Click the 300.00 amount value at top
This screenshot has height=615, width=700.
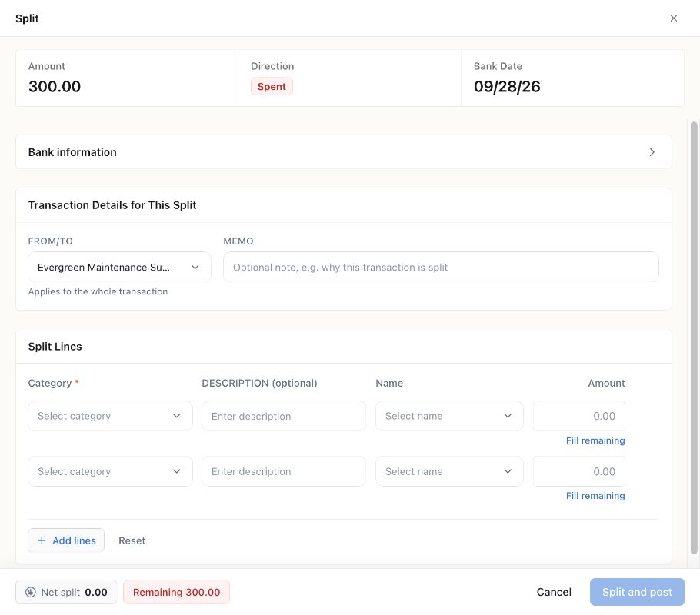coord(55,87)
